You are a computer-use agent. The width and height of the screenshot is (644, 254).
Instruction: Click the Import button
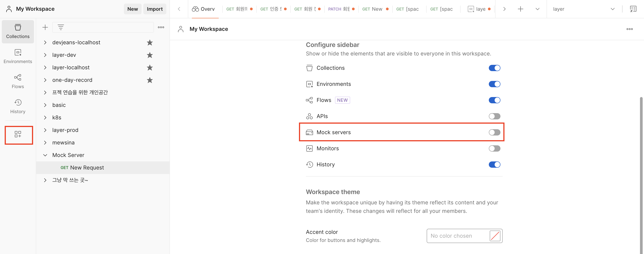click(x=155, y=9)
